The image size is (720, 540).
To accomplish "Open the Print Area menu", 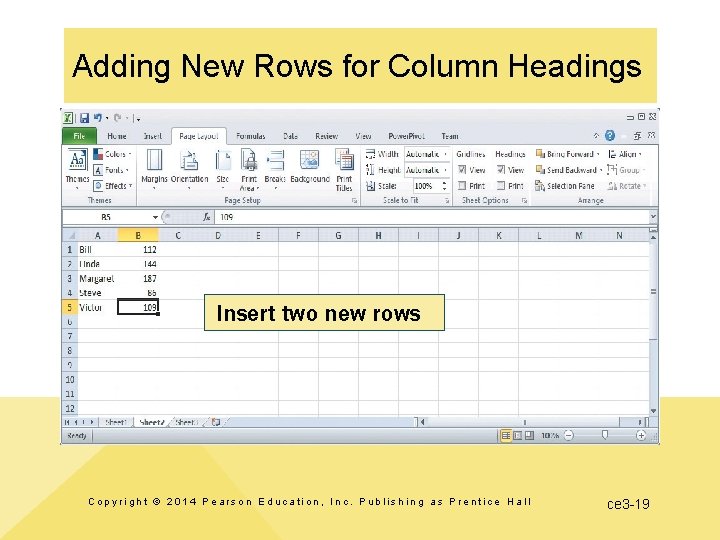I will coord(249,169).
